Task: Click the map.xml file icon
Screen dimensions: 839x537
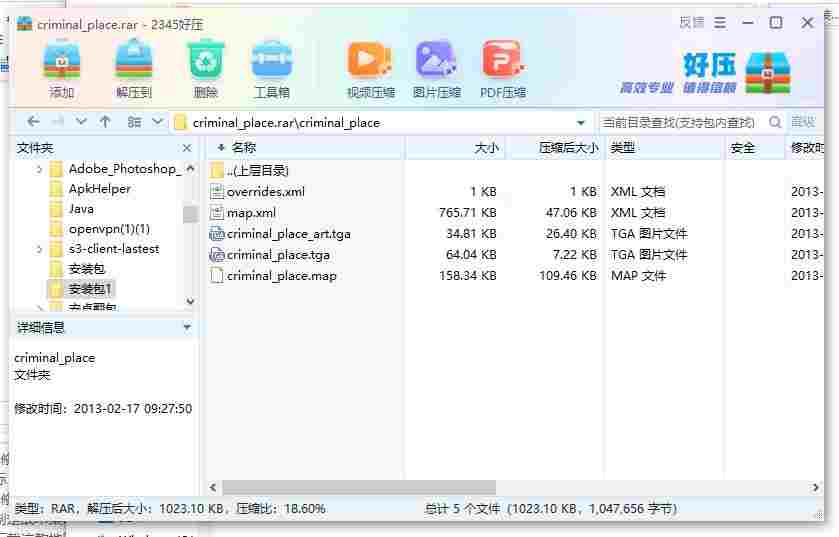Action: point(216,213)
